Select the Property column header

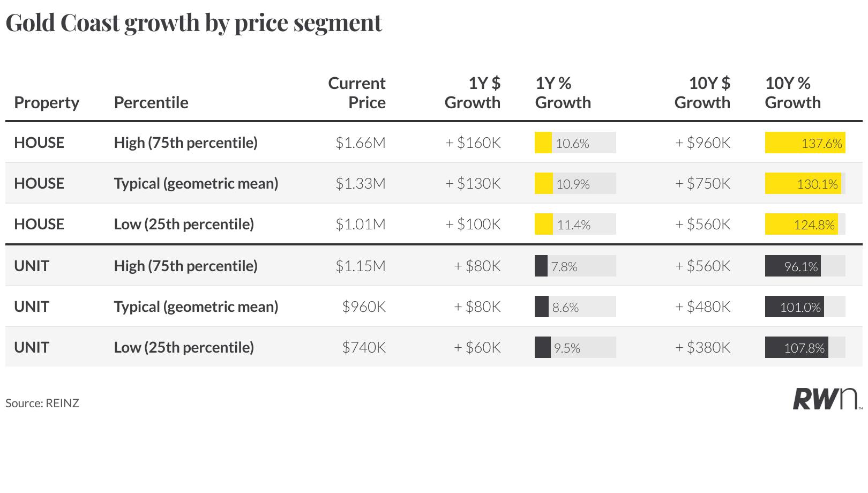tap(47, 102)
